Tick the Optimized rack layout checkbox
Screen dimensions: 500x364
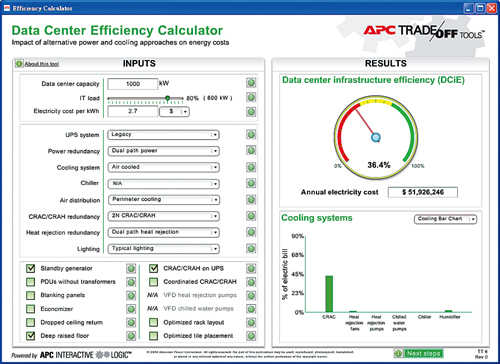(x=153, y=322)
